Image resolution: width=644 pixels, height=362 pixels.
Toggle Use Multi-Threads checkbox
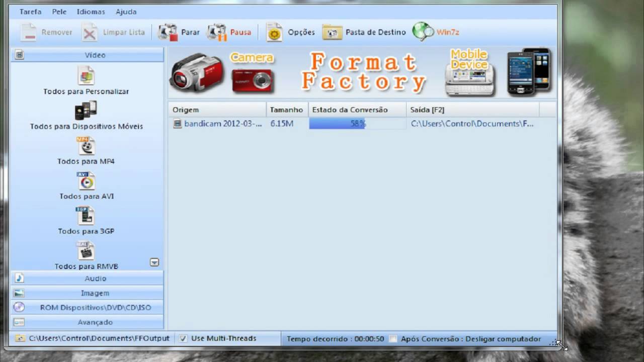coord(184,338)
